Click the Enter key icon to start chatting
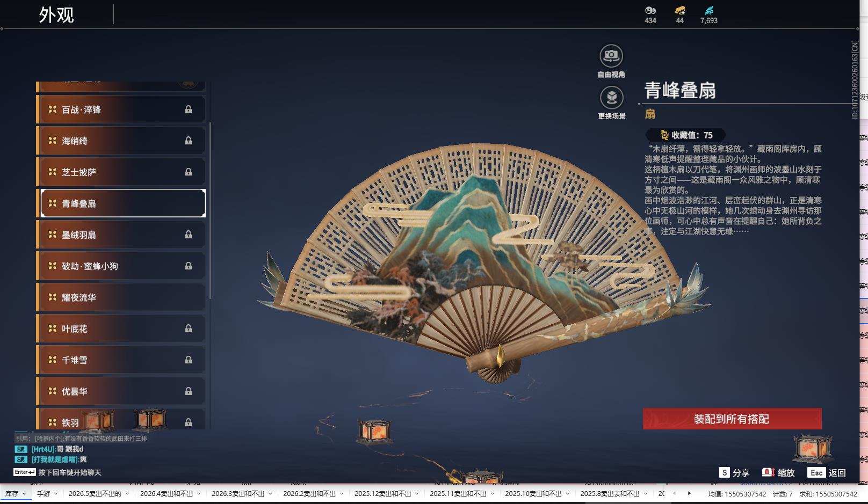Viewport: 868px width, 504px height. (25, 472)
